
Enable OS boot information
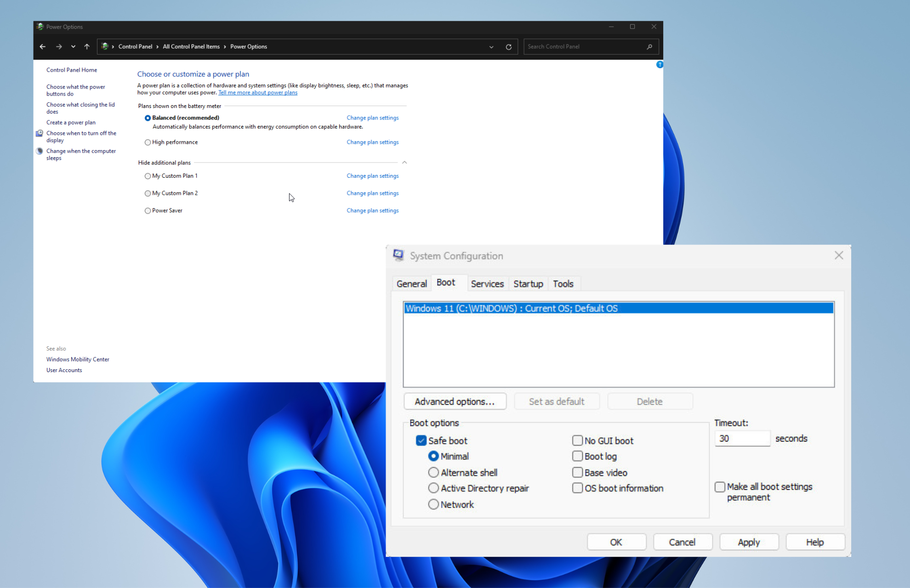click(577, 488)
